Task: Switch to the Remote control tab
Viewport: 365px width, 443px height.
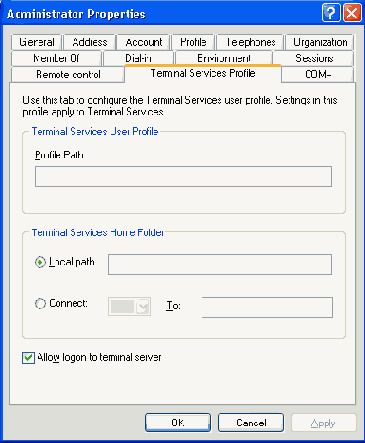Action: pos(68,74)
